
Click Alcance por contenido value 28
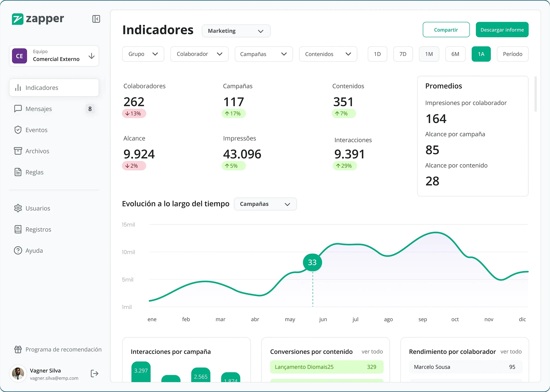tap(432, 181)
